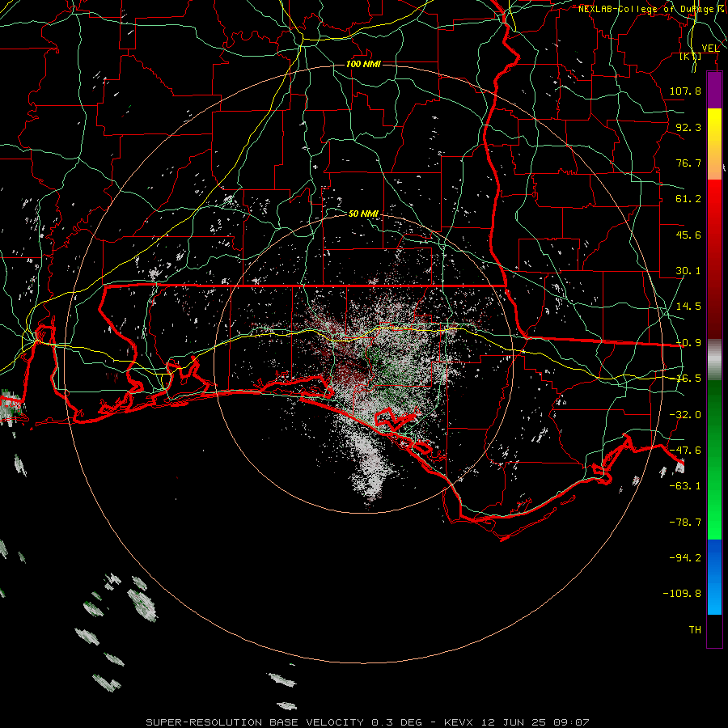Viewport: 728px width, 728px height.
Task: Select the -63.1 velocity scale value
Action: (x=685, y=486)
